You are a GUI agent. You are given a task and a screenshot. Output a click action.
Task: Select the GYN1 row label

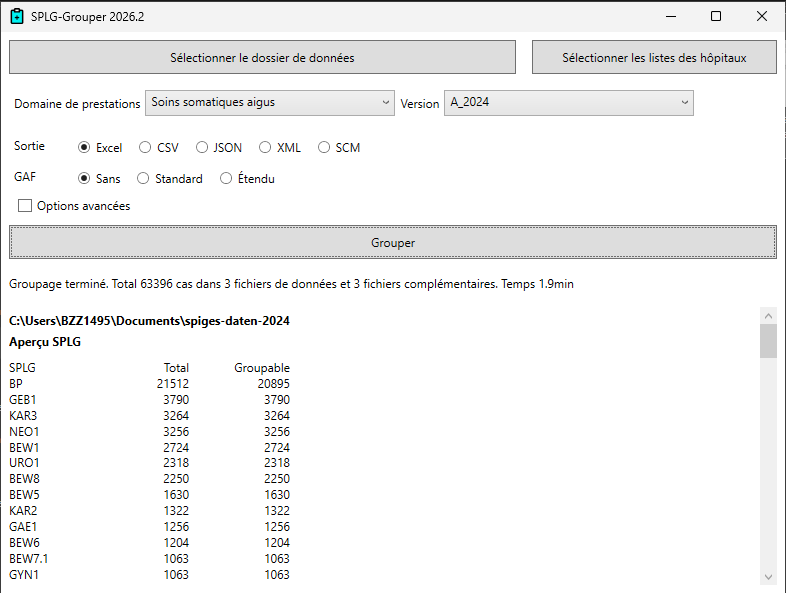click(24, 574)
